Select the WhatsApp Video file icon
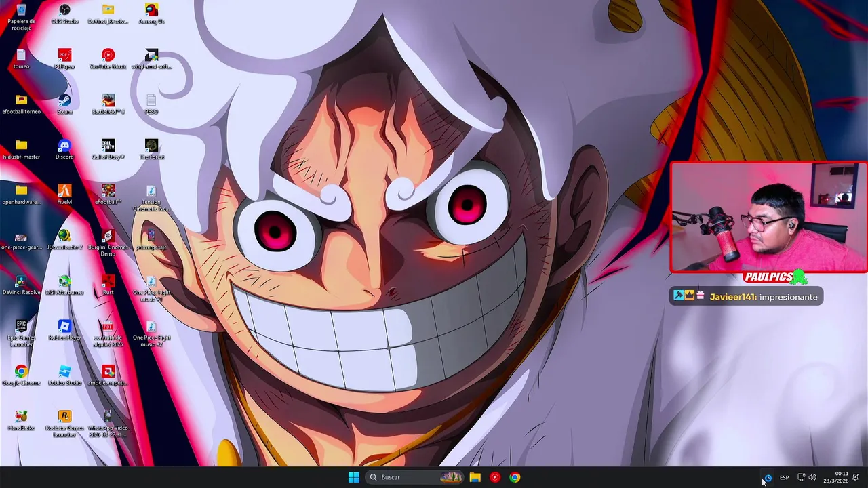 [x=108, y=424]
